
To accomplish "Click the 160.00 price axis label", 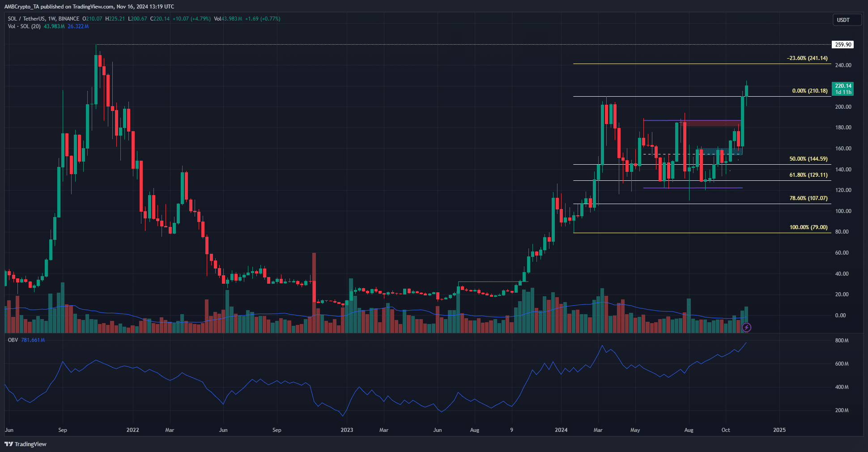I will pyautogui.click(x=843, y=149).
